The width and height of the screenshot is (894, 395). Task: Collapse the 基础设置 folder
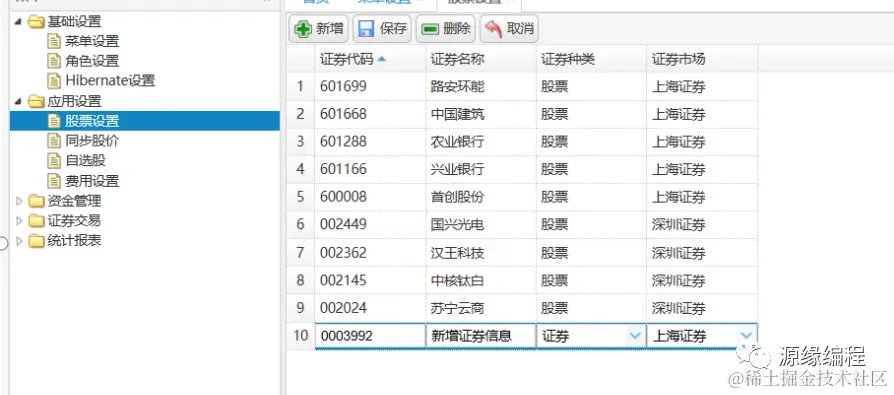click(x=18, y=22)
